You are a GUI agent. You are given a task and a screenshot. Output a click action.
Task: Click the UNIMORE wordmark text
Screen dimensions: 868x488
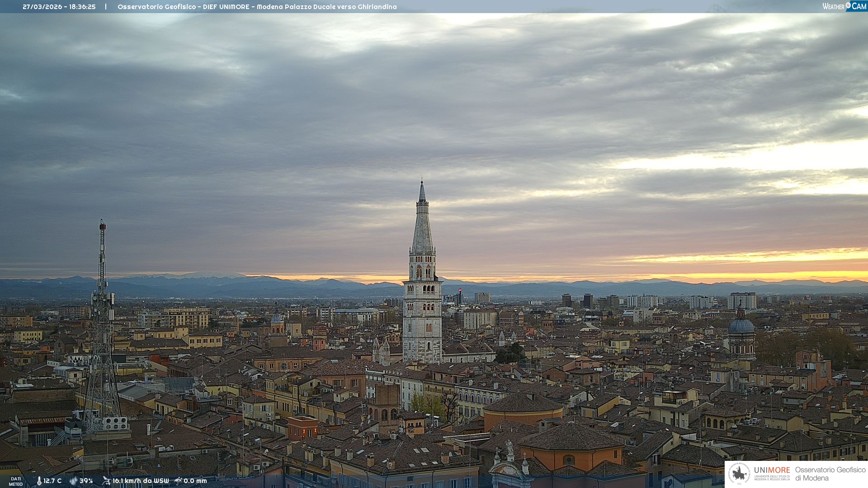pos(772,470)
